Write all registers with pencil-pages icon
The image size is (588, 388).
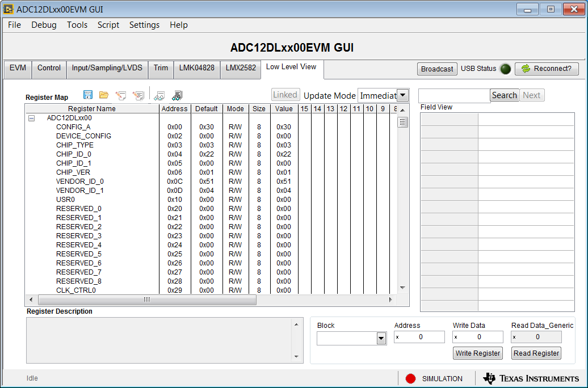138,95
